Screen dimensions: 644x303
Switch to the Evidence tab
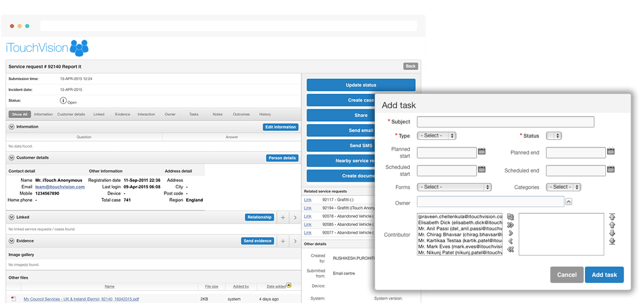click(122, 114)
